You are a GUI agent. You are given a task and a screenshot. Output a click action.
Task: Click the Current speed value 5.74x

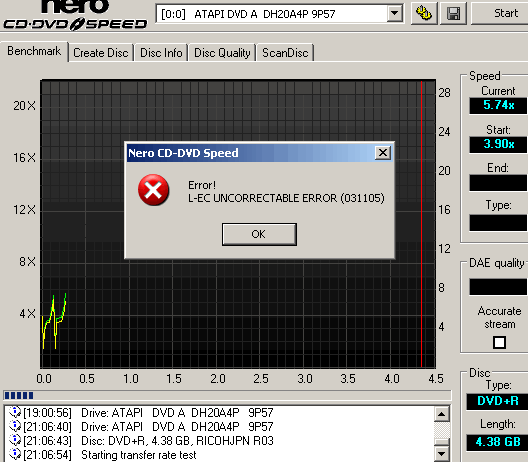498,105
